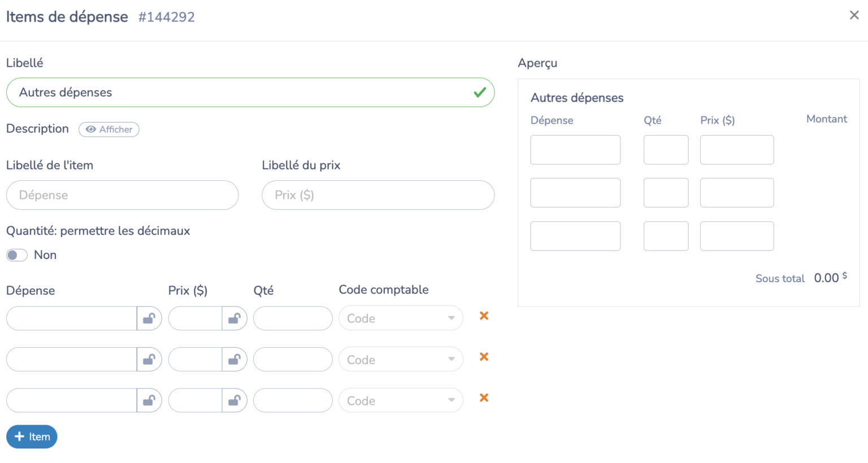Click the Montant column header in preview
Viewport: 868px width, 463px height.
point(827,119)
